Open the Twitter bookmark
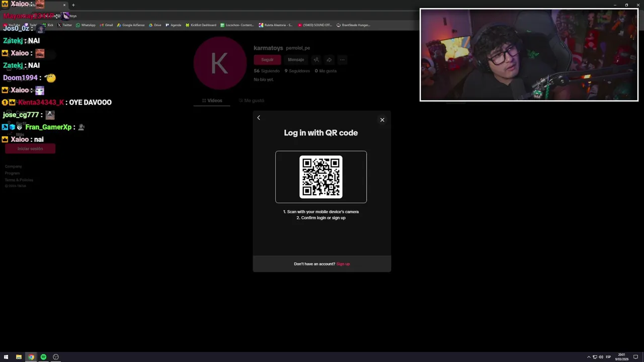The width and height of the screenshot is (644, 362). point(65,25)
